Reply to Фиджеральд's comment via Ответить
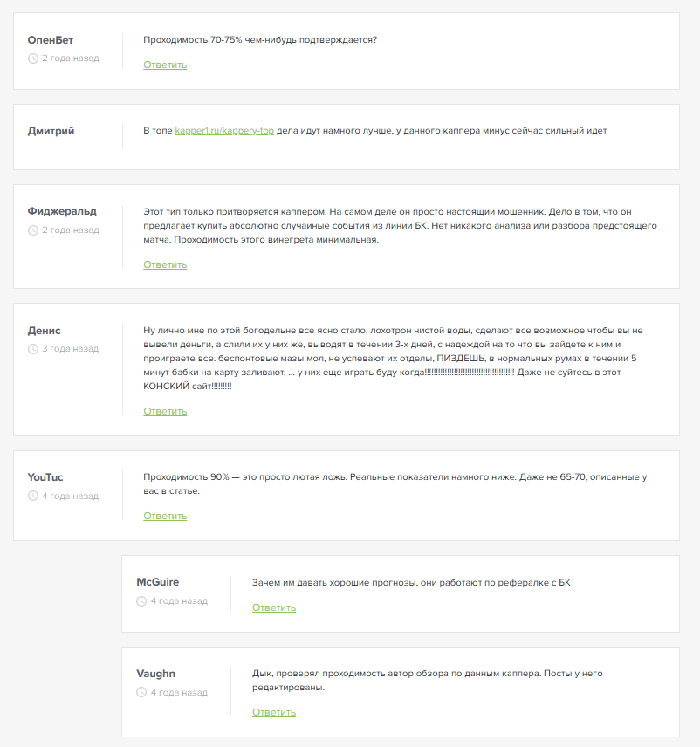 (165, 264)
